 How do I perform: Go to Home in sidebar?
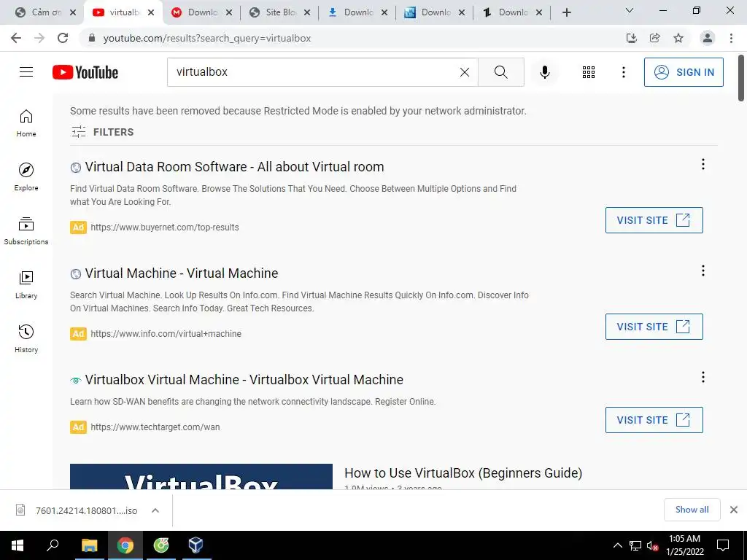pyautogui.click(x=26, y=122)
